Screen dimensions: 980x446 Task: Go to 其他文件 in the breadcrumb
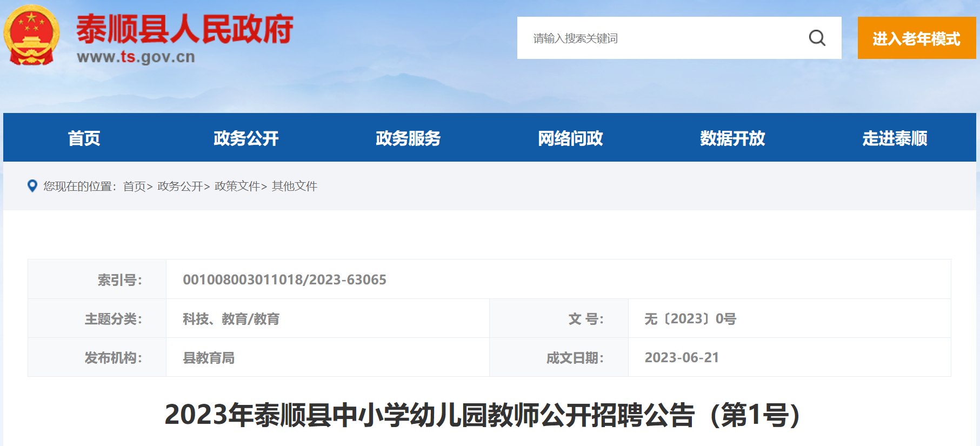point(295,186)
